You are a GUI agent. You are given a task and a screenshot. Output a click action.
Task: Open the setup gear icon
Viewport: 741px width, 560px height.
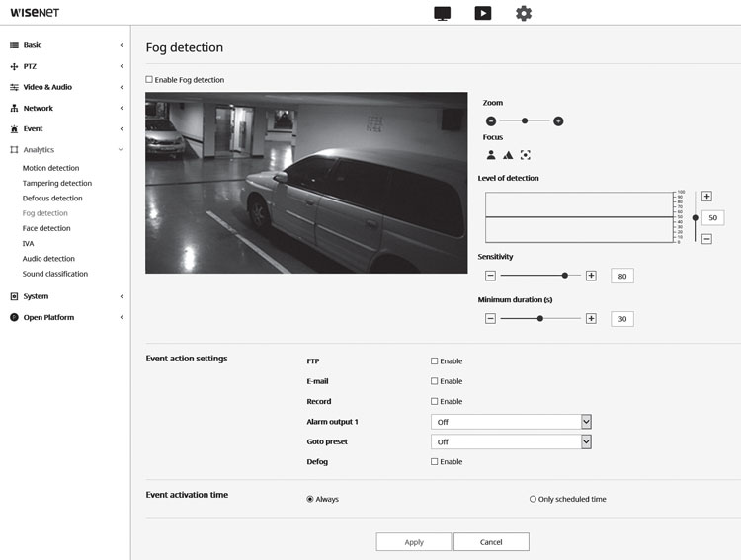pyautogui.click(x=523, y=13)
